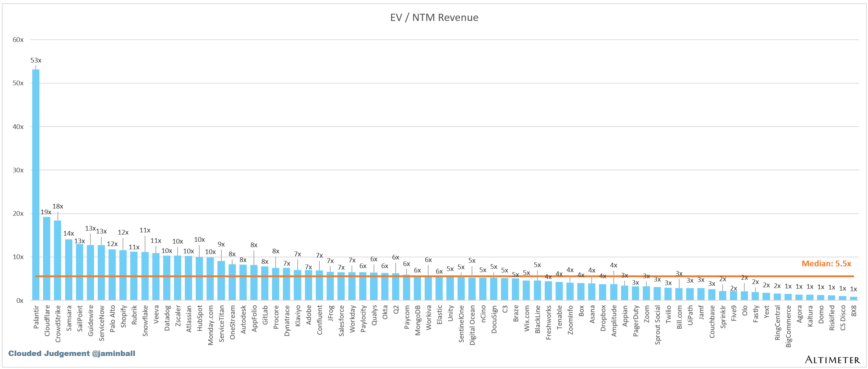The height and width of the screenshot is (369, 868).
Task: Click the 'Fastly' axis label
Action: click(x=756, y=314)
